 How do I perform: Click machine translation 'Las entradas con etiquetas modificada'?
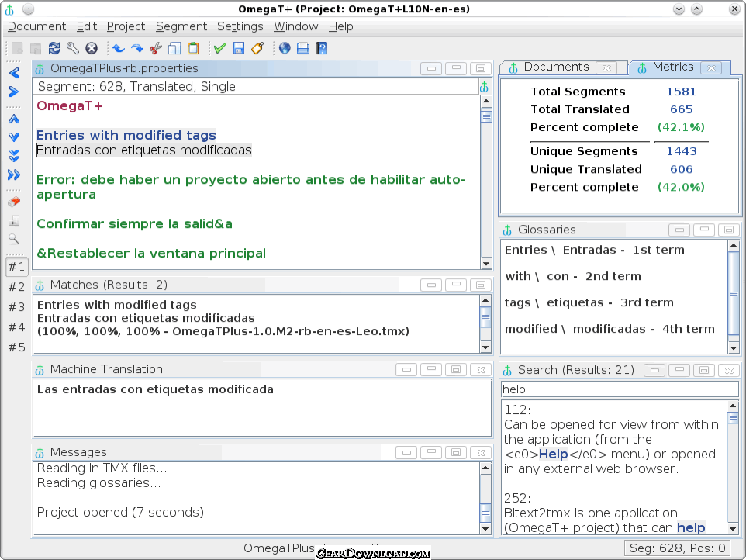[155, 389]
